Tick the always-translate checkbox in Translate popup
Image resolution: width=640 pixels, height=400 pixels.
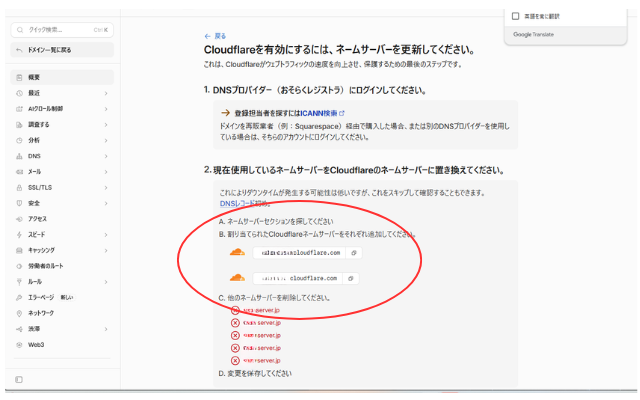(516, 16)
